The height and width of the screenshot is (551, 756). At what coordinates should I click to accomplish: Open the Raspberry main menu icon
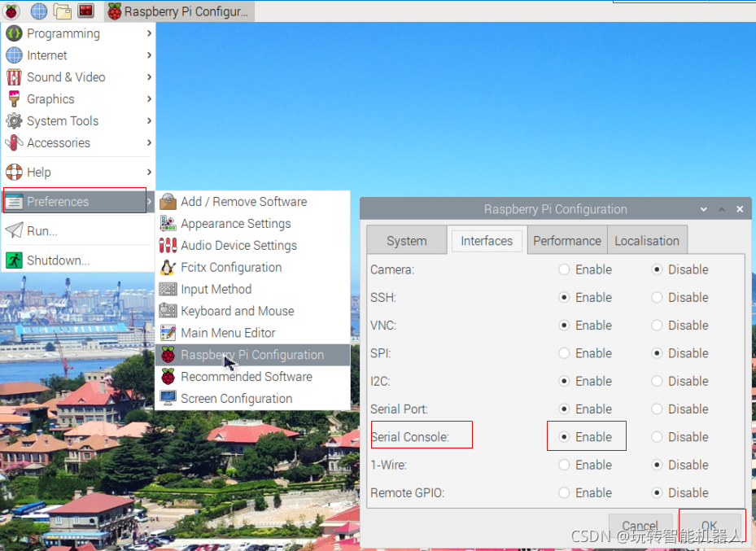coord(11,11)
